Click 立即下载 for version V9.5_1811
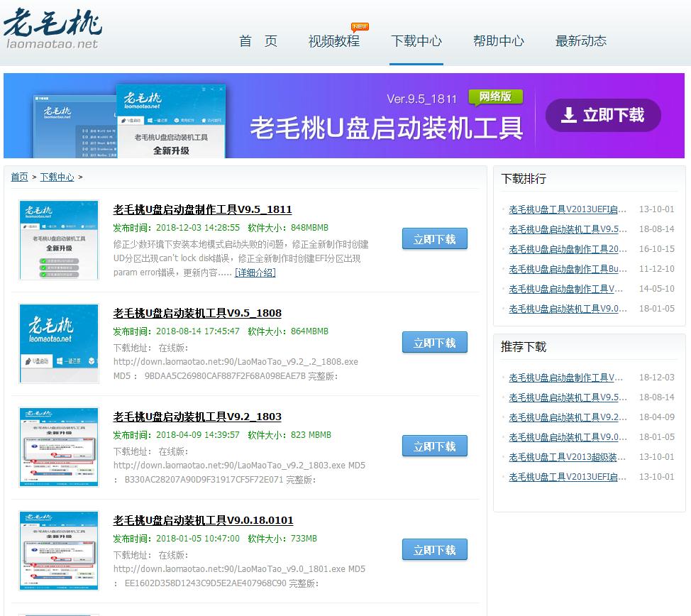This screenshot has height=616, width=691. coord(434,239)
